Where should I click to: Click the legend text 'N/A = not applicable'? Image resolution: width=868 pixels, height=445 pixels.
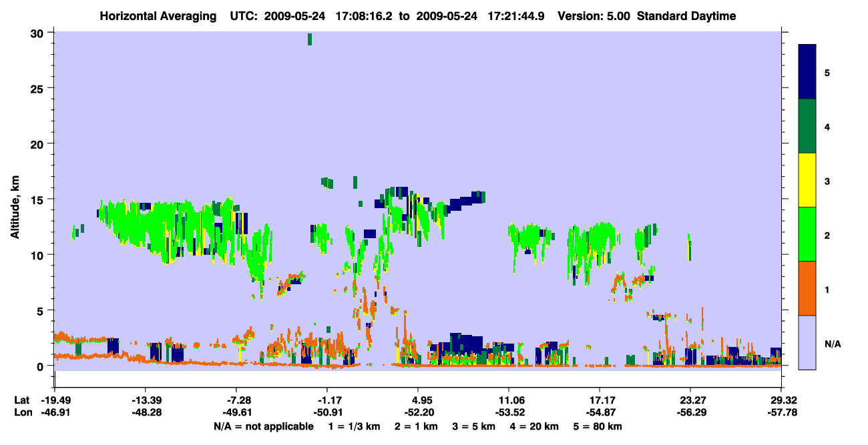pos(263,426)
